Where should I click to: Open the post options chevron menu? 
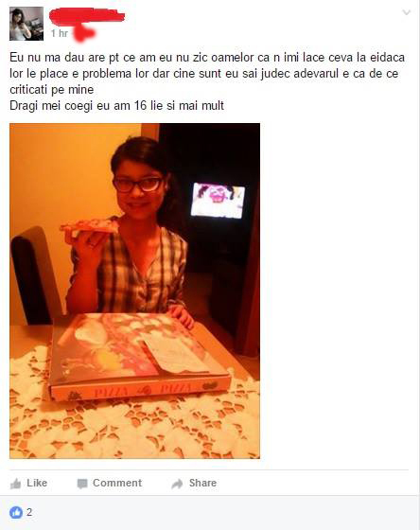coord(406,13)
